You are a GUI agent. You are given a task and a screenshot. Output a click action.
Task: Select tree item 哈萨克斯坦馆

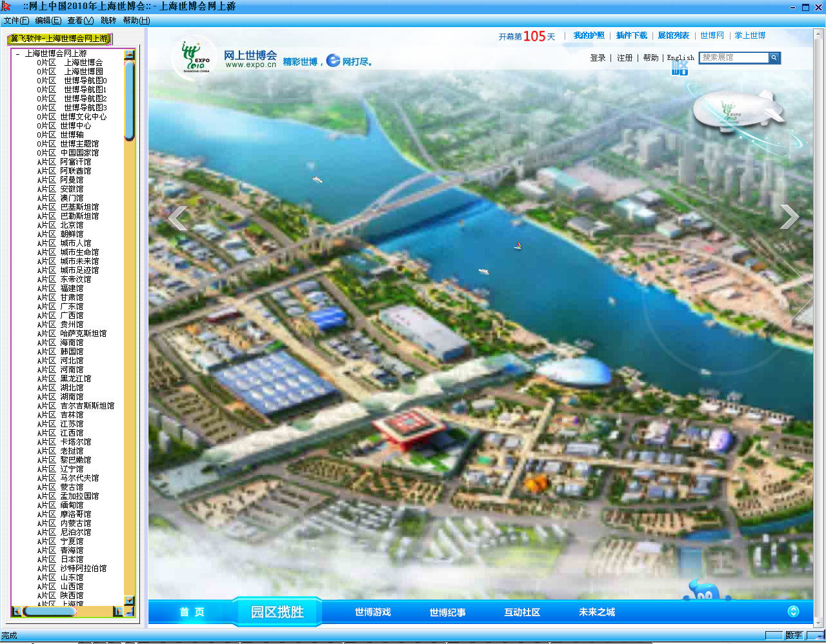click(83, 334)
